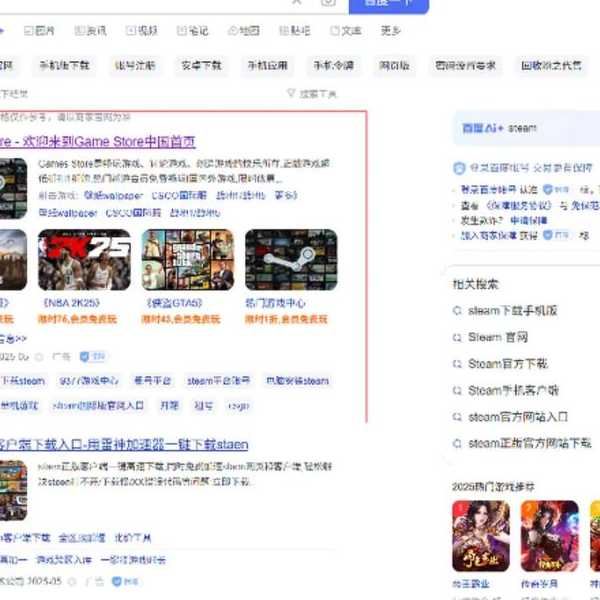Open the first hot game icon in 2025热门游戏
600x600 pixels.
[481, 536]
